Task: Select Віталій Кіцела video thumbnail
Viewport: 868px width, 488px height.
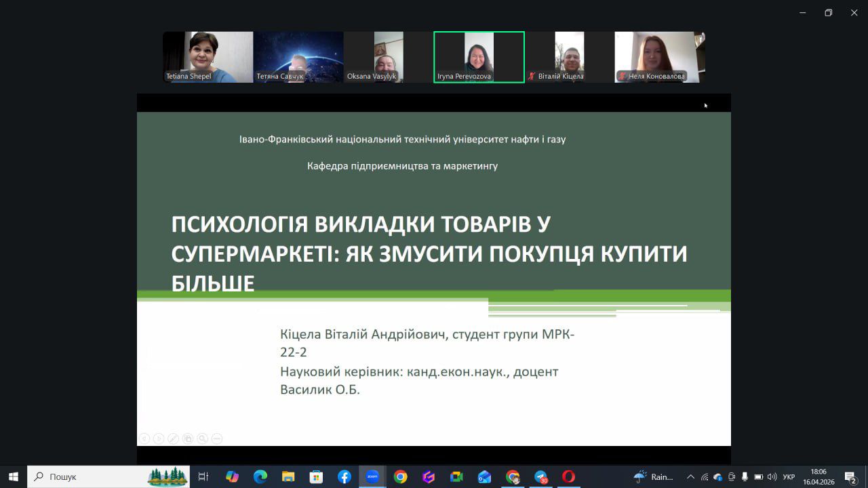Action: pos(570,57)
